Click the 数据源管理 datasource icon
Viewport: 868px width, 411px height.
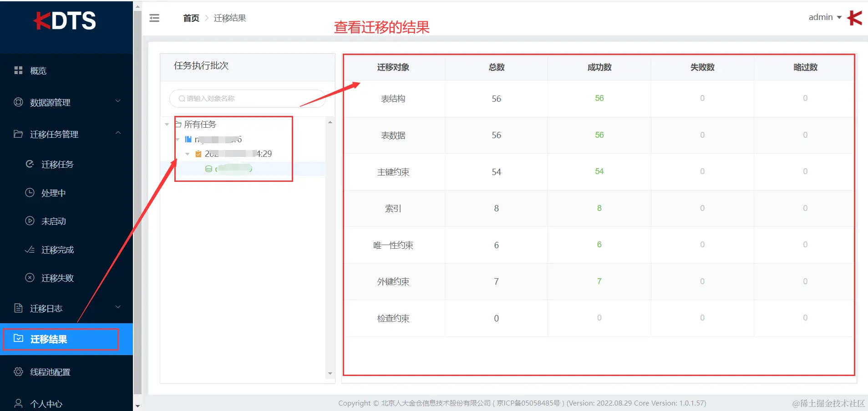tap(18, 102)
